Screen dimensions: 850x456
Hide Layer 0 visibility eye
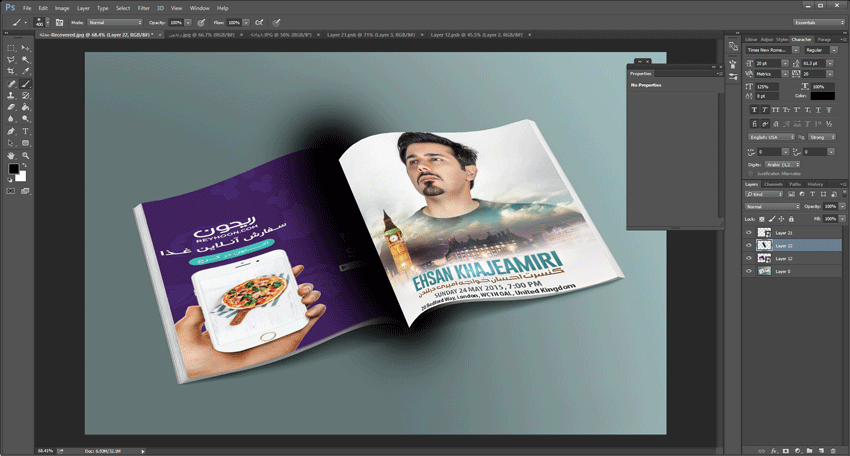coord(749,271)
